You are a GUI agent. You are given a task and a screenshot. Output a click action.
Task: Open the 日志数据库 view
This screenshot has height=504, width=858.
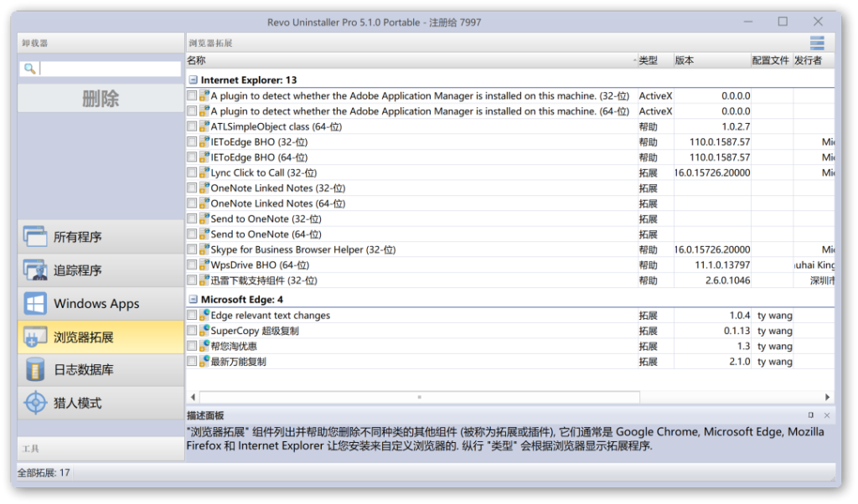pos(101,369)
